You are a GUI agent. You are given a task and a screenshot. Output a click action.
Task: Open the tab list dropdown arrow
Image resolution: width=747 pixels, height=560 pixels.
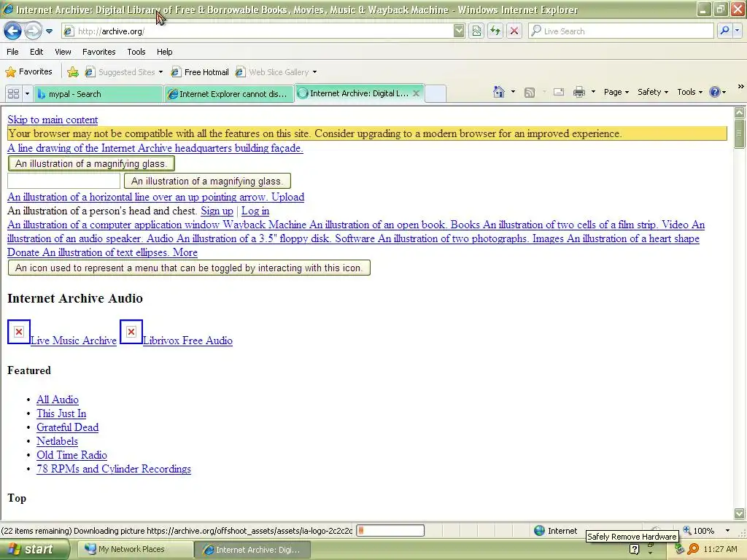click(x=27, y=94)
